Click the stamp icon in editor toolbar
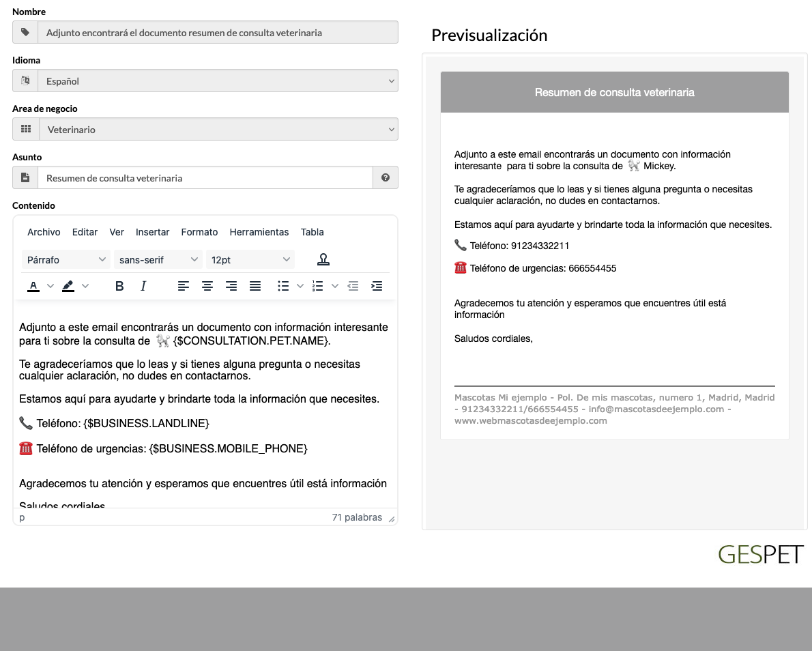Viewport: 812px width, 651px height. (x=323, y=259)
